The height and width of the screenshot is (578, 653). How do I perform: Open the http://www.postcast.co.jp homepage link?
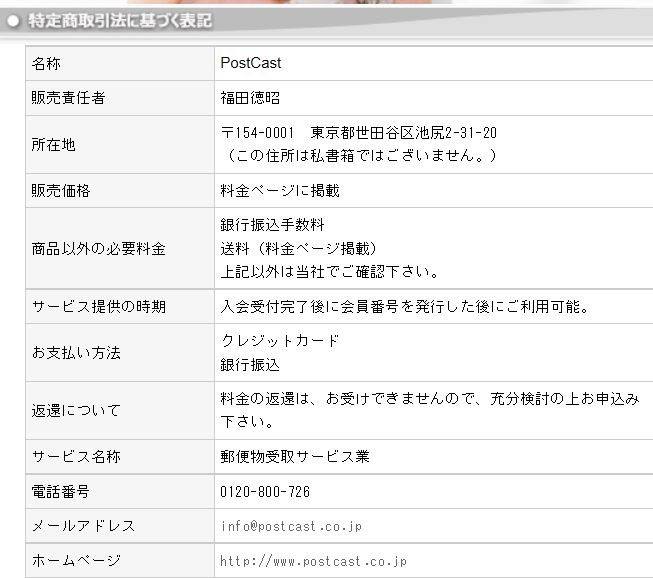pyautogui.click(x=314, y=561)
